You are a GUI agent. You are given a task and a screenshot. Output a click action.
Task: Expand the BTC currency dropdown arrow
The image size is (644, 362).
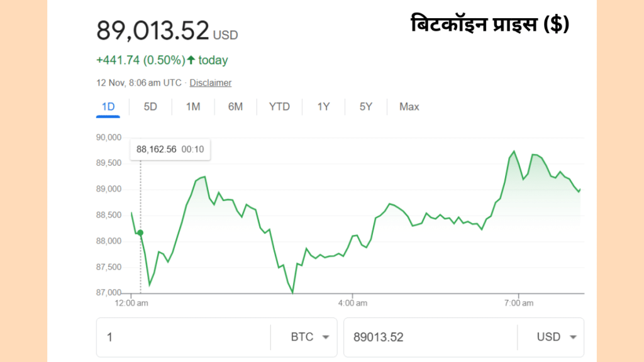pyautogui.click(x=326, y=337)
